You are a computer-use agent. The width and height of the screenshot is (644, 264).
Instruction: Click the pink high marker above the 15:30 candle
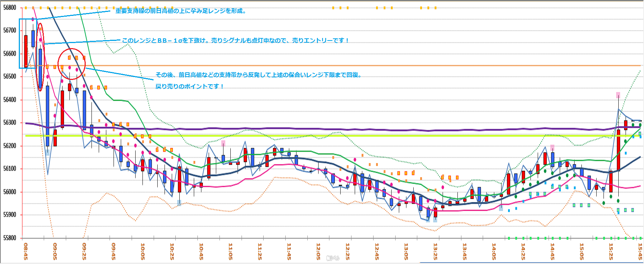point(618,95)
